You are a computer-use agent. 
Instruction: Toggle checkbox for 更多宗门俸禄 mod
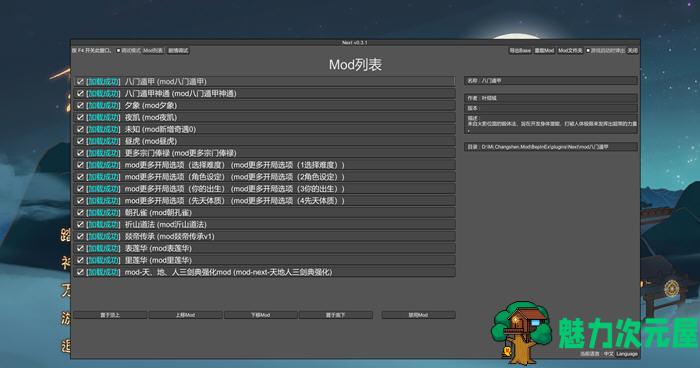point(80,153)
